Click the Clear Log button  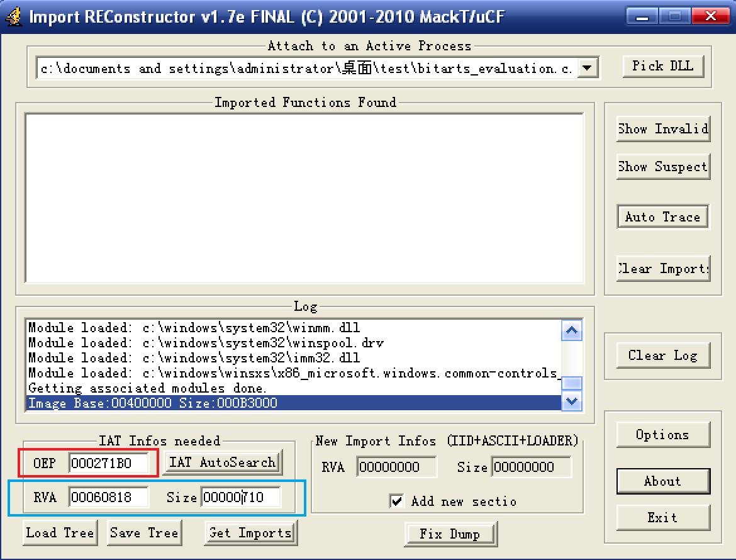[x=662, y=356]
